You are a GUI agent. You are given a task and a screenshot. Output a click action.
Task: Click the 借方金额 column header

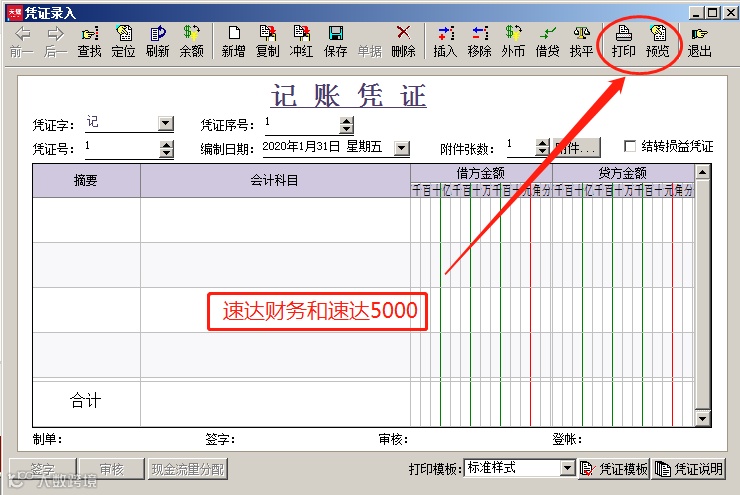pyautogui.click(x=481, y=173)
